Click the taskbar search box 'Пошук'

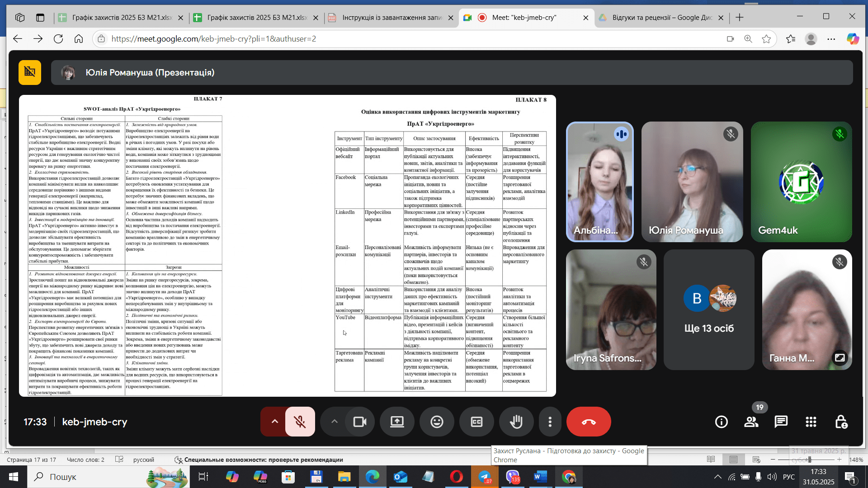[108, 477]
